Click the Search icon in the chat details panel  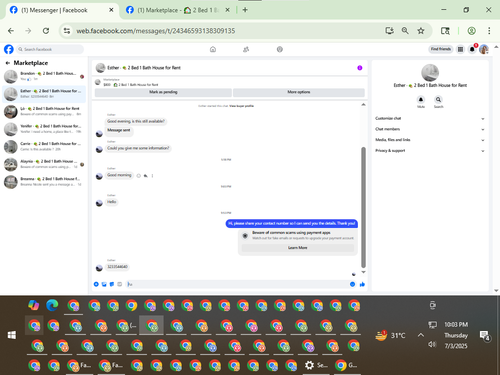[x=438, y=99]
